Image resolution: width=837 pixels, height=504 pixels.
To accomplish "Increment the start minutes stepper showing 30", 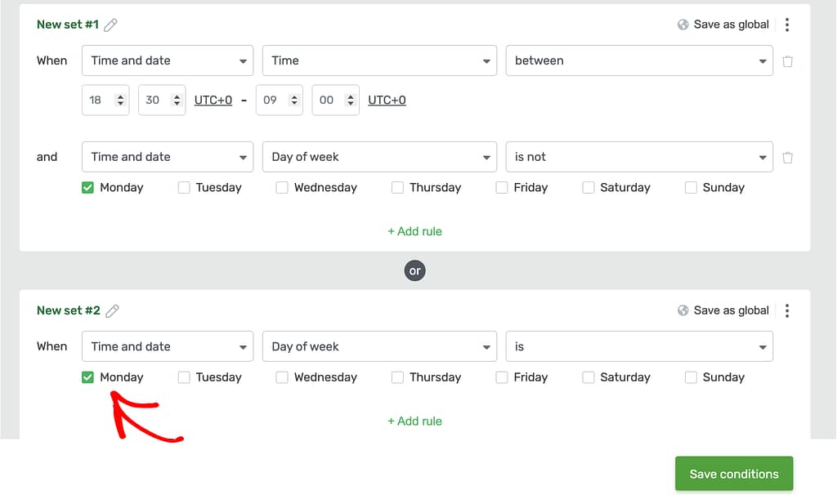I will coord(177,96).
